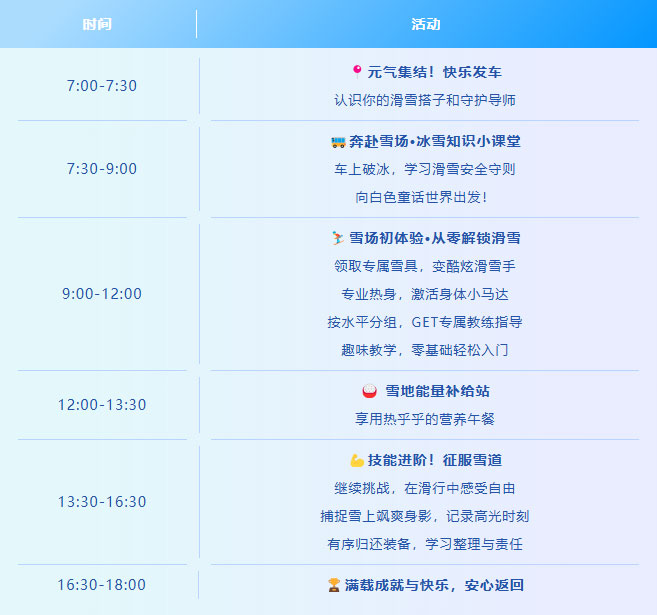
Task: Click the flexed arm icon beside 技能进阶
Action: [x=356, y=460]
